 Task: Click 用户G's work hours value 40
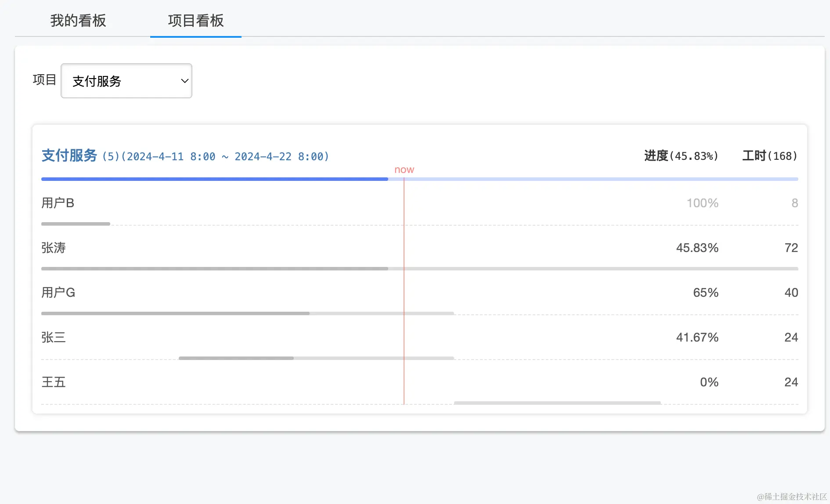pos(791,293)
